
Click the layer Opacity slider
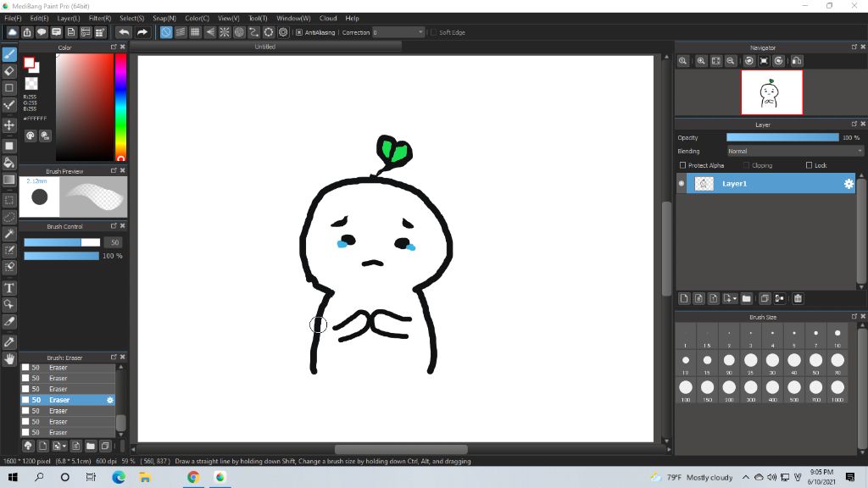(x=782, y=137)
